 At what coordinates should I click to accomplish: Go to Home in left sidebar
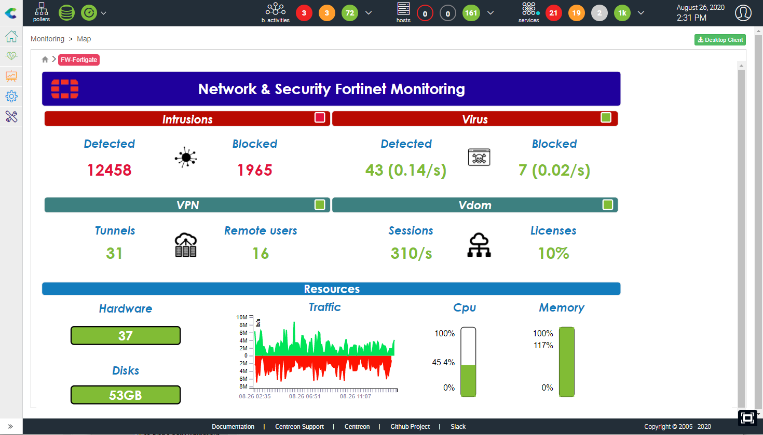coord(11,36)
